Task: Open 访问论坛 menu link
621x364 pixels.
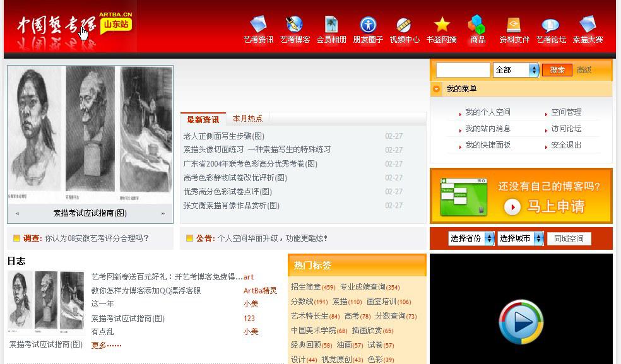Action: [566, 128]
